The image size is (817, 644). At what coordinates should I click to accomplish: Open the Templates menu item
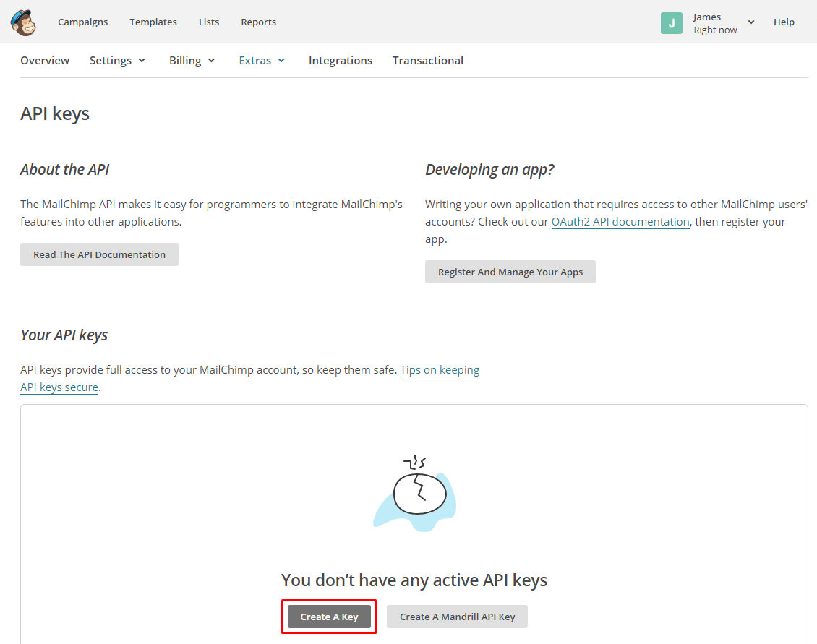153,22
